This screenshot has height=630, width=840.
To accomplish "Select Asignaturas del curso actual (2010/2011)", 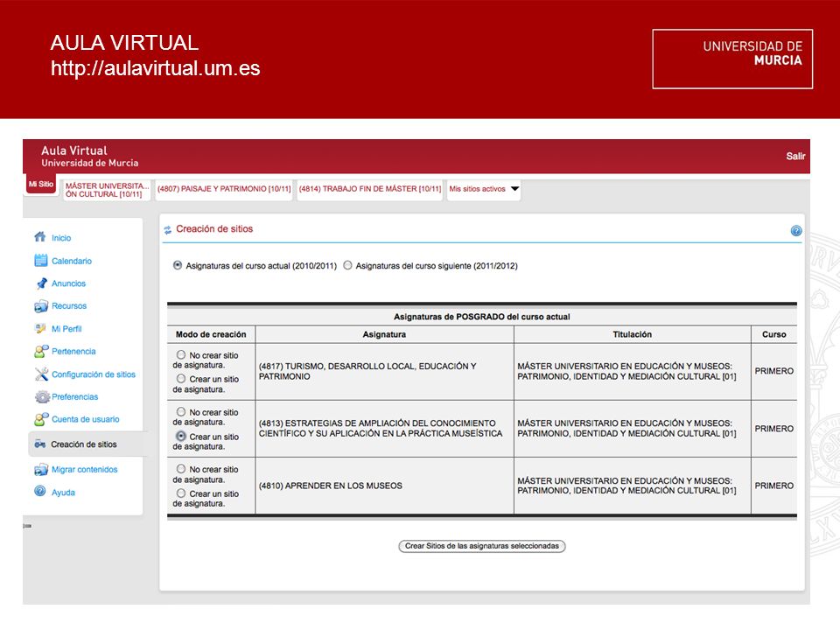I will pos(178,265).
